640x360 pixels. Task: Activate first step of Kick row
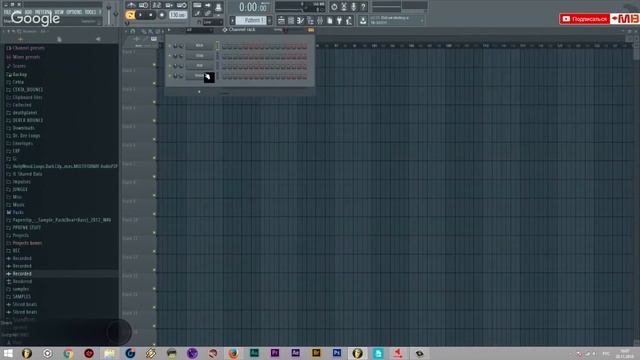224,46
